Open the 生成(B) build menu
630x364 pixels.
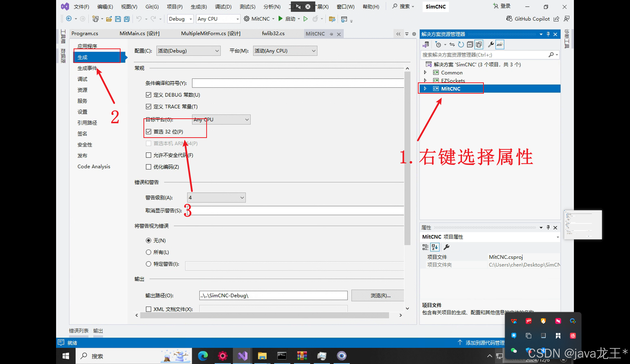(199, 7)
